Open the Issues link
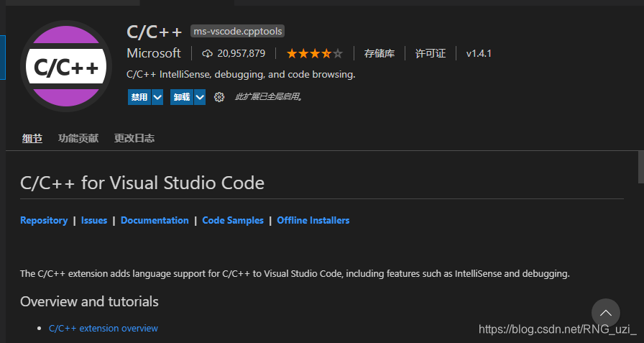The width and height of the screenshot is (644, 343). (x=94, y=220)
